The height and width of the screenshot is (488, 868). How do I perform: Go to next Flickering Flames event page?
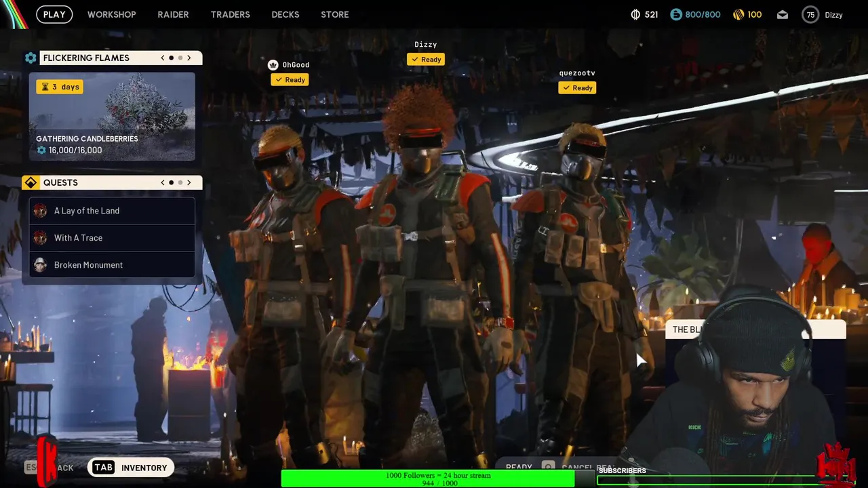(189, 58)
